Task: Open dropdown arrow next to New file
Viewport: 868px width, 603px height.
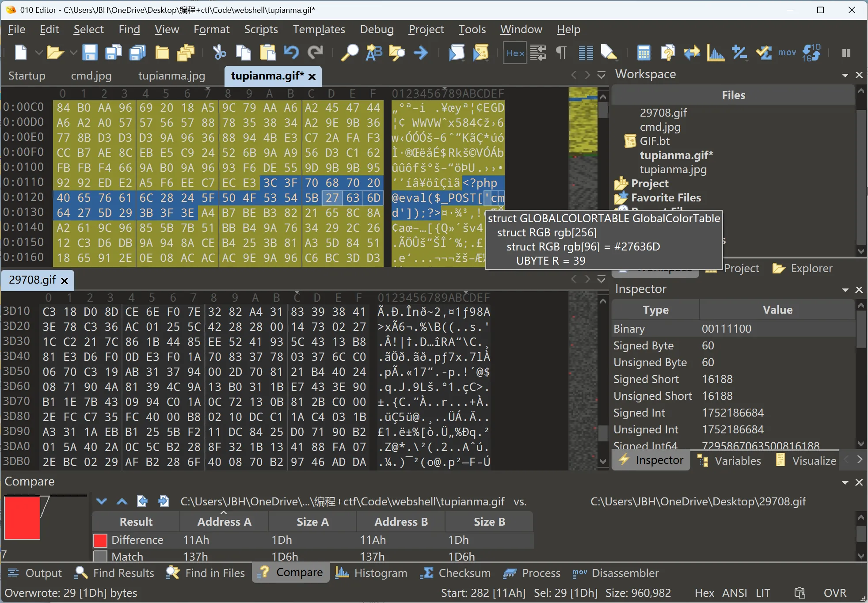Action: [x=38, y=53]
